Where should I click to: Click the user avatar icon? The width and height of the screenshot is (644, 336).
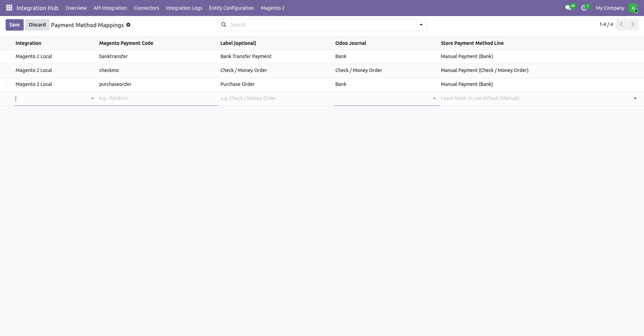pos(633,8)
